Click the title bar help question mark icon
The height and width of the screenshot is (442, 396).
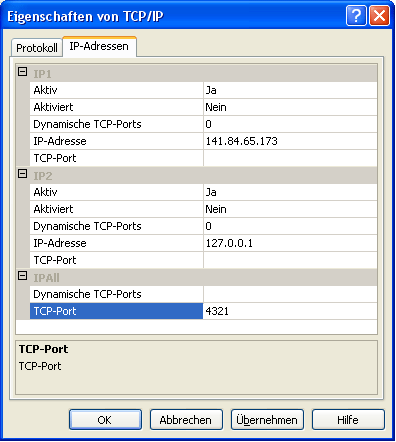tap(356, 15)
